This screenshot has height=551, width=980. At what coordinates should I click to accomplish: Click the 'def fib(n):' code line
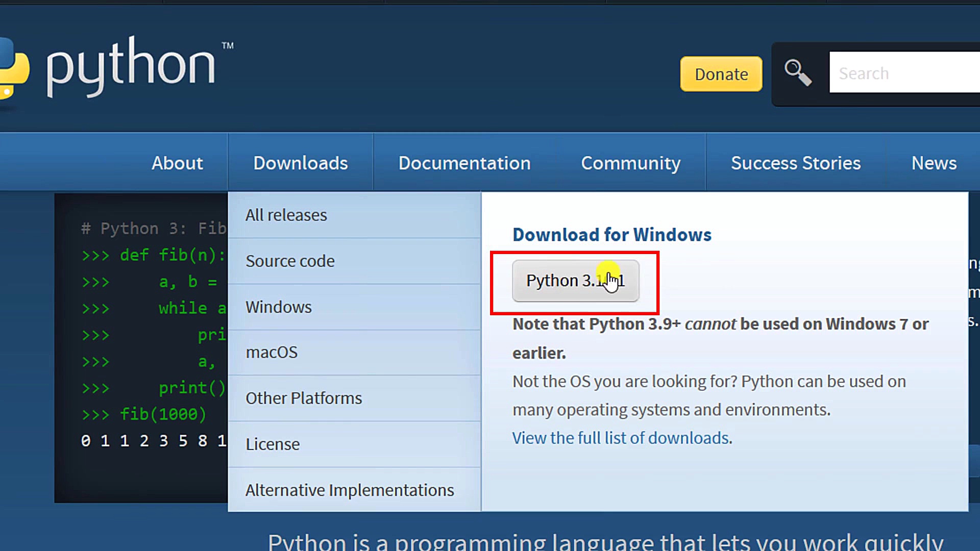(153, 255)
